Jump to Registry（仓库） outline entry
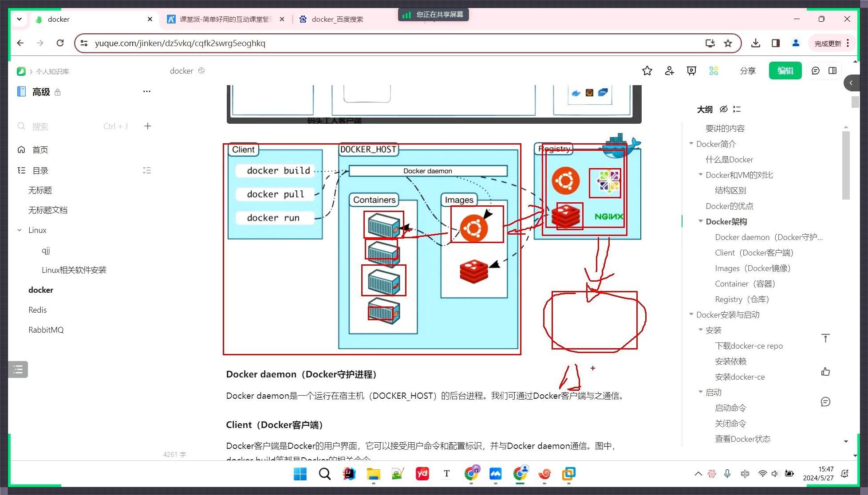868x495 pixels. coord(742,299)
